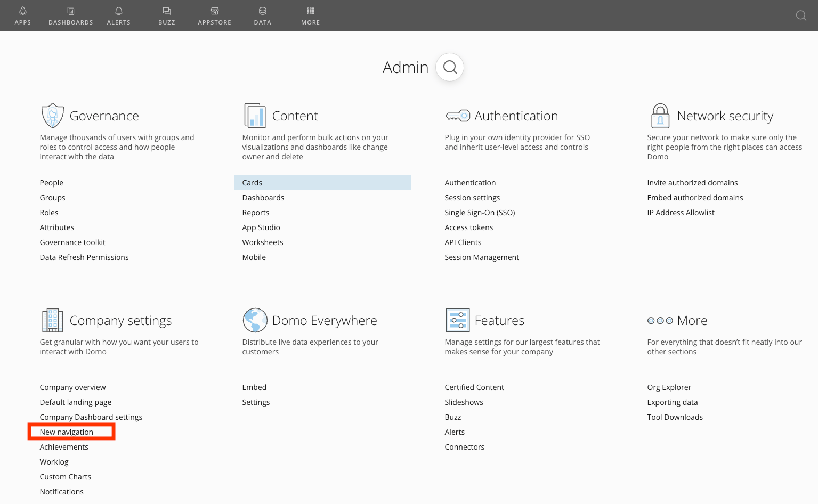Screen dimensions: 818x504
Task: Open Embed under Domo Everywhere
Action: (254, 387)
